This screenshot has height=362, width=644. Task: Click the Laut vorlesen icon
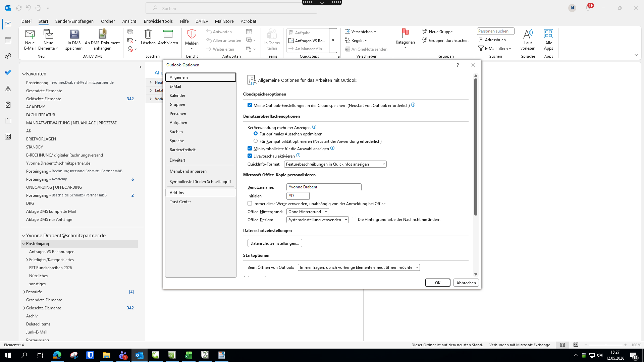click(x=528, y=34)
